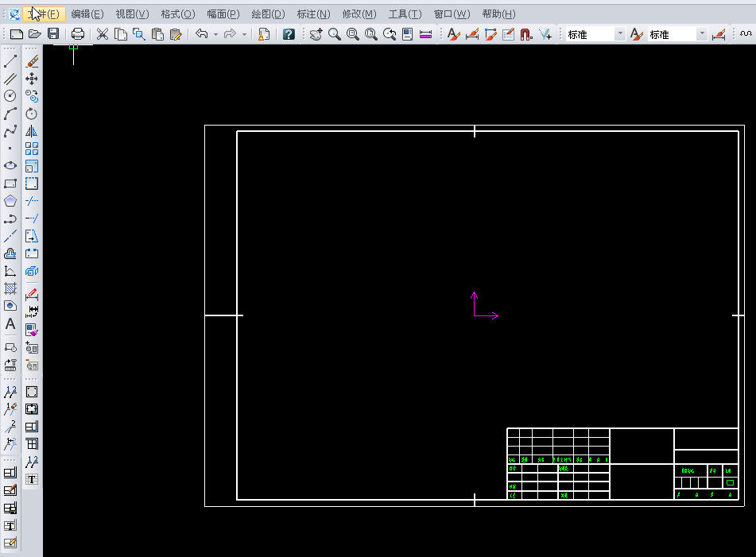Open the 幅面(P) menu

223,14
